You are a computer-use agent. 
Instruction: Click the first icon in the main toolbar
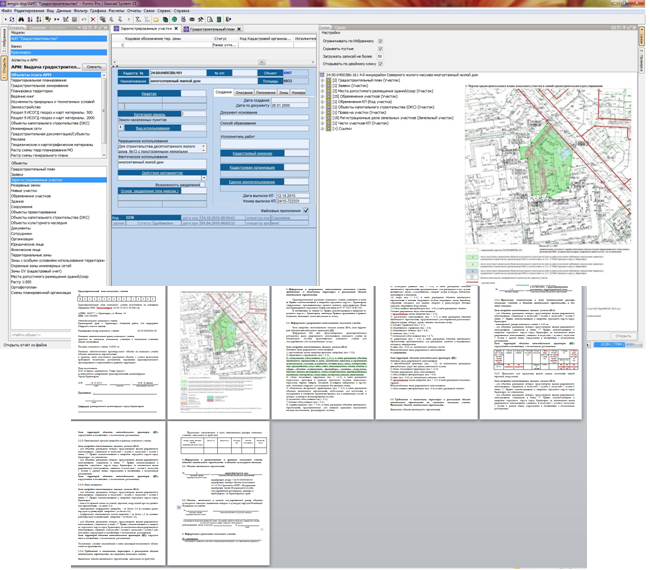[x=5, y=19]
